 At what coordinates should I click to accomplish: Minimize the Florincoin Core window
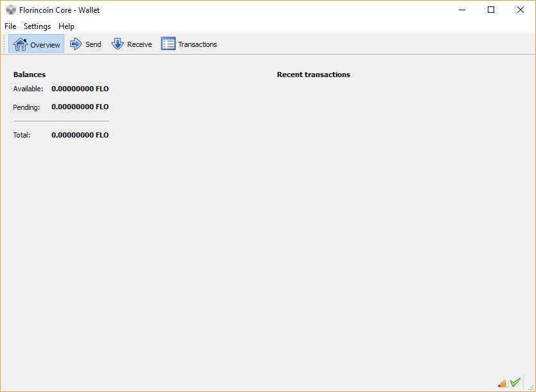pos(462,10)
